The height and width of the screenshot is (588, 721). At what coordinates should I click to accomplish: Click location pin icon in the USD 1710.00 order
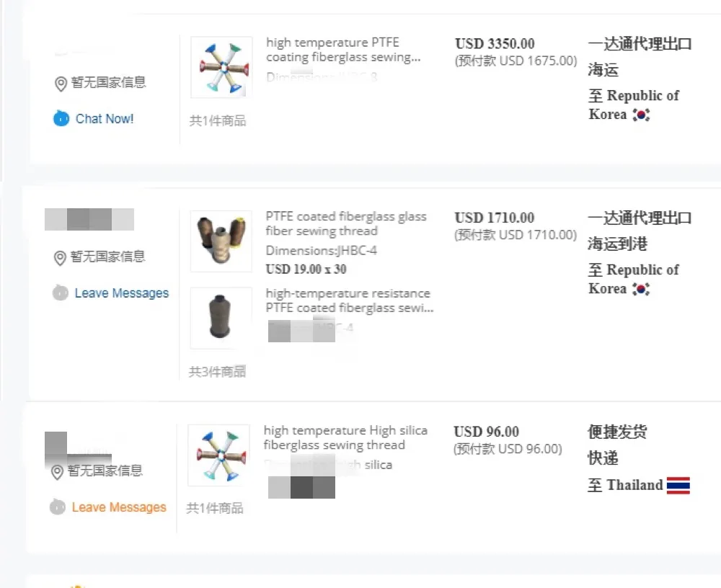61,258
